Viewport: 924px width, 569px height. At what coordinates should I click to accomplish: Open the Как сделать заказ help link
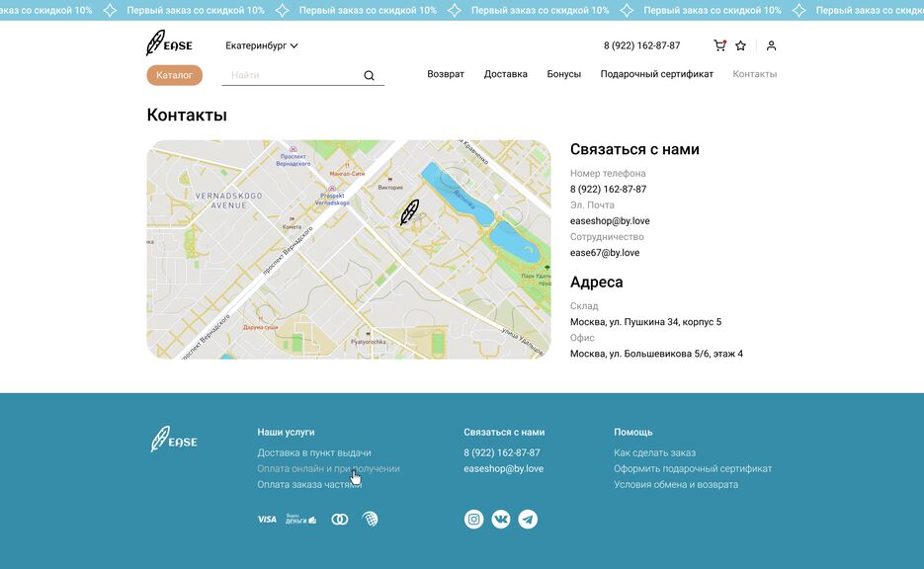click(x=654, y=452)
